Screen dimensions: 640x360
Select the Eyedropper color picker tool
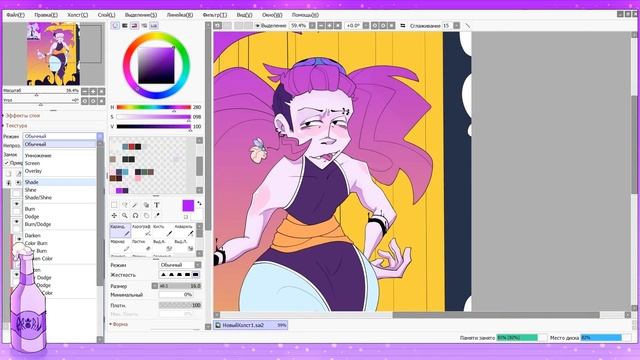[157, 216]
